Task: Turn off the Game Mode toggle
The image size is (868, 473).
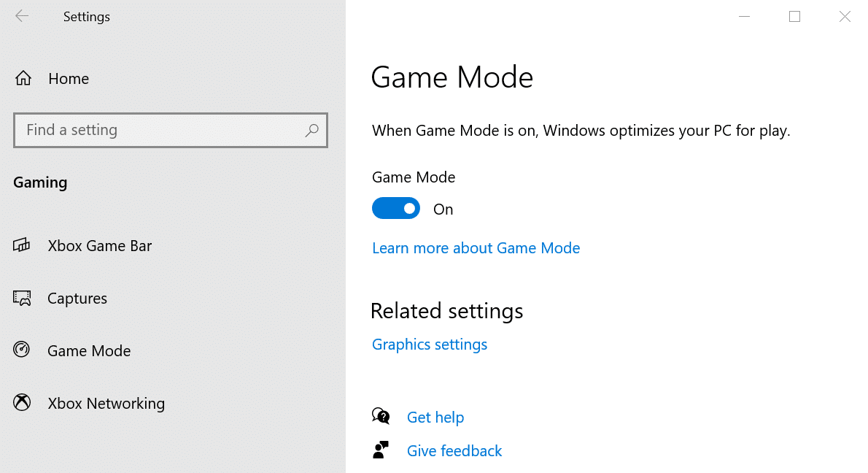Action: click(396, 208)
